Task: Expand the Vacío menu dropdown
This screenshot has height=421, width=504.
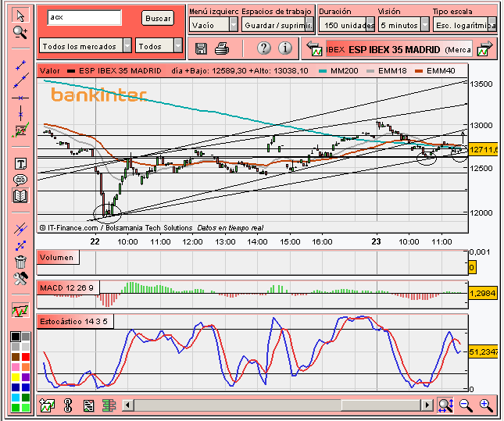Action: tap(213, 25)
